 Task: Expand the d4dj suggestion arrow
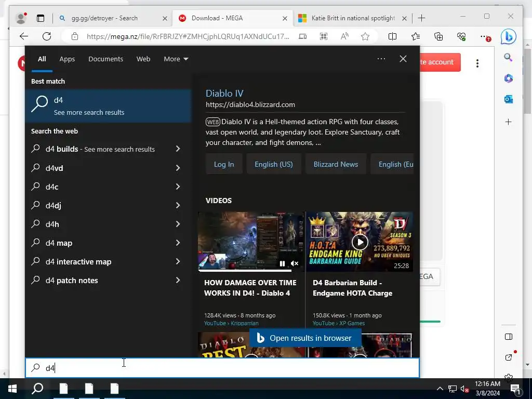click(178, 205)
